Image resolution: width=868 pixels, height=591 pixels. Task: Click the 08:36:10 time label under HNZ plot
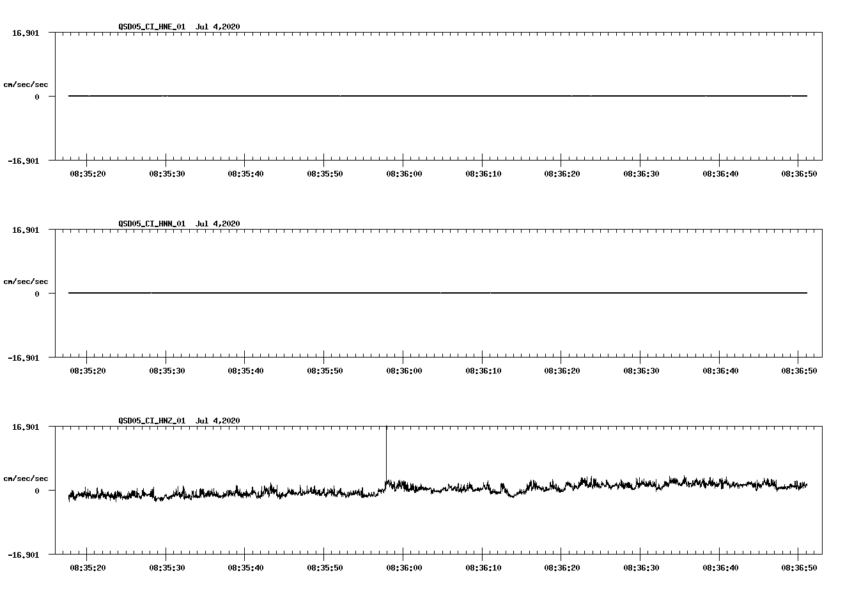[x=483, y=568]
